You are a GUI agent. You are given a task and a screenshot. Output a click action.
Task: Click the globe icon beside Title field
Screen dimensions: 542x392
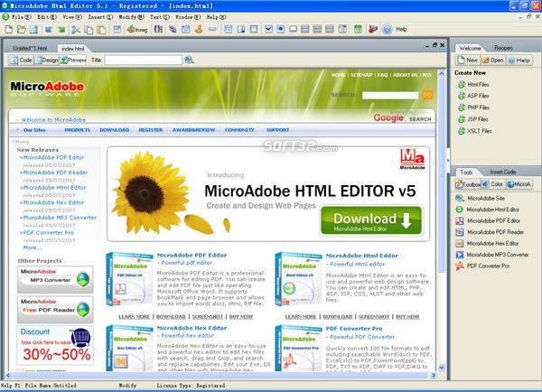[x=189, y=61]
